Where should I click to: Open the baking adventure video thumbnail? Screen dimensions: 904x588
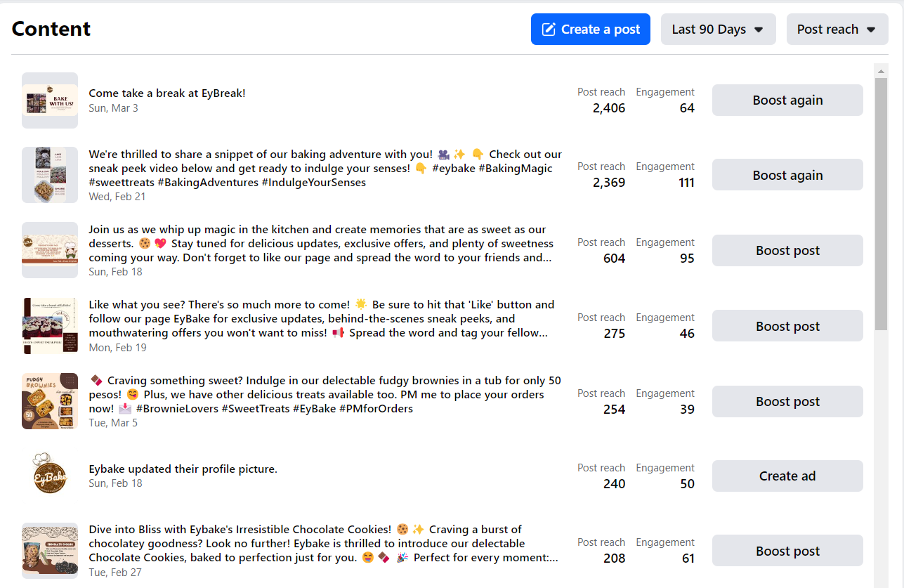50,175
